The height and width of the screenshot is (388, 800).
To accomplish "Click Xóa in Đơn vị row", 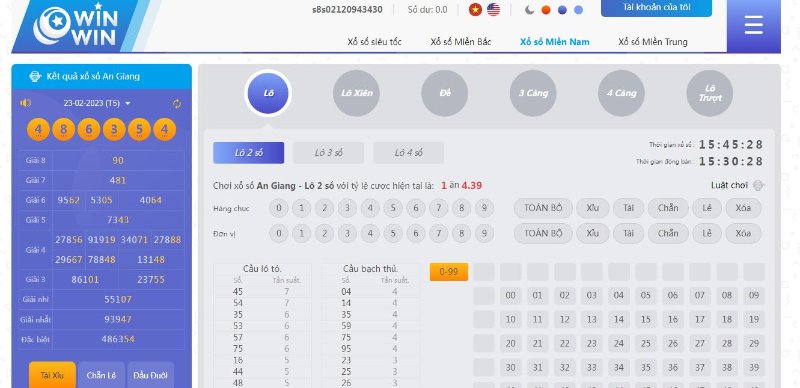I will pos(743,233).
